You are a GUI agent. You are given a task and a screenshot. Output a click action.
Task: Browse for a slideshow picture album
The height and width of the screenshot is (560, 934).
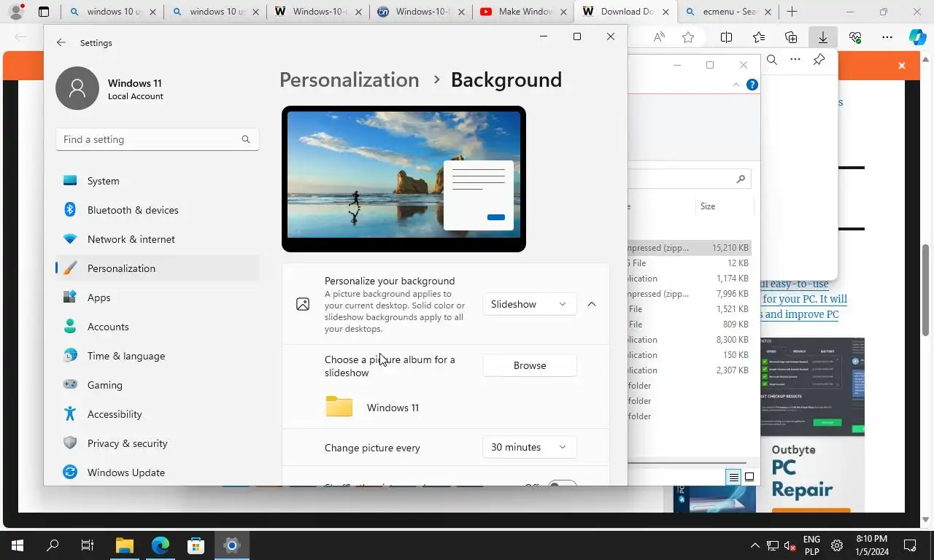[x=530, y=365]
